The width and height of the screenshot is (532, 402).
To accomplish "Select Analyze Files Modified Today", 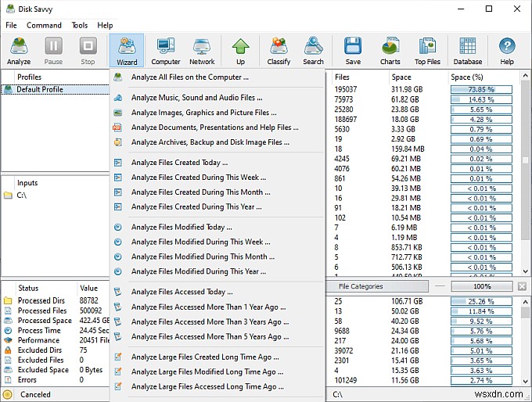I will click(217, 227).
